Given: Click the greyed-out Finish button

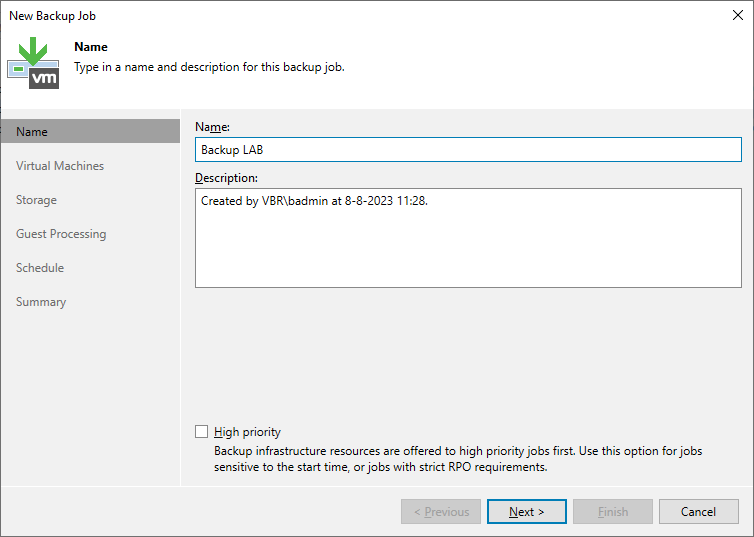Looking at the screenshot, I should click(613, 512).
